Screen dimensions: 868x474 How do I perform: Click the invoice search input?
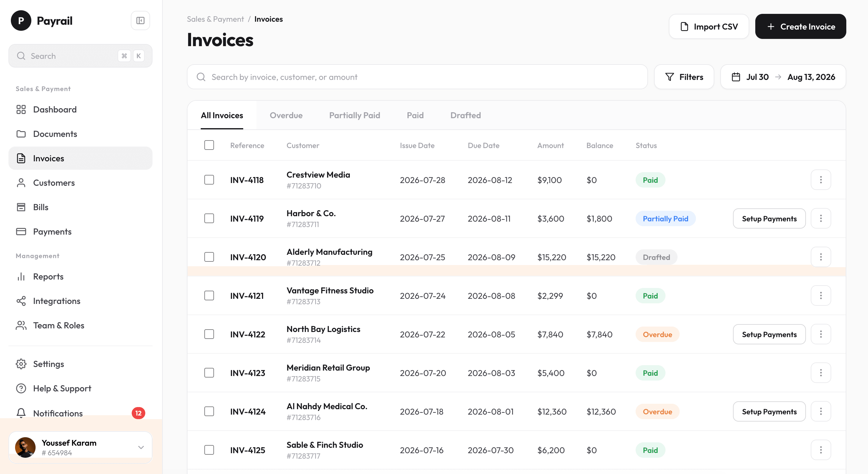(417, 77)
